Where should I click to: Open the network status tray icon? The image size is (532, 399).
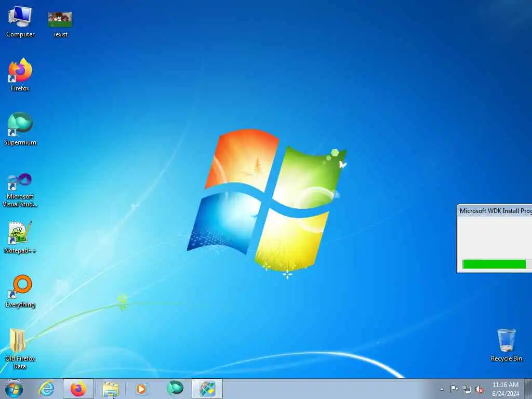[467, 389]
